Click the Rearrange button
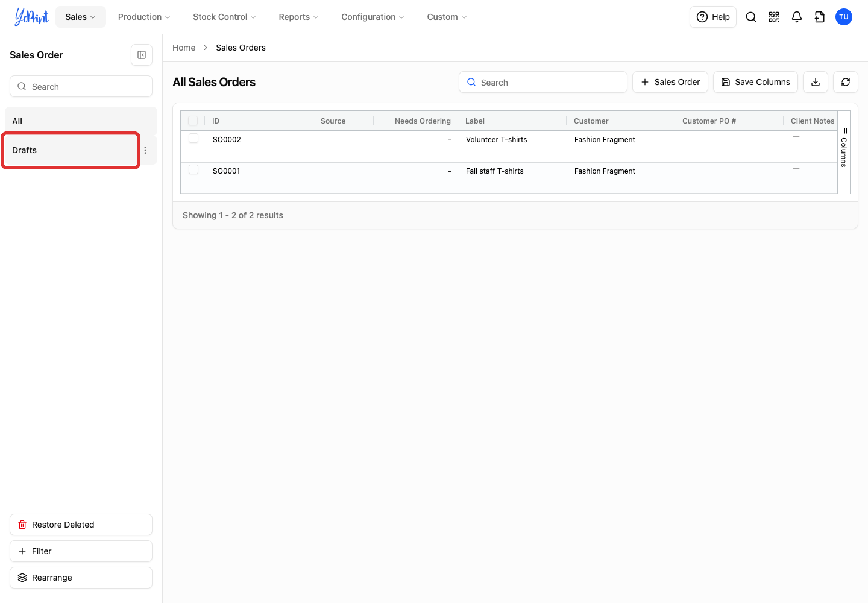Image resolution: width=868 pixels, height=603 pixels. (x=81, y=578)
